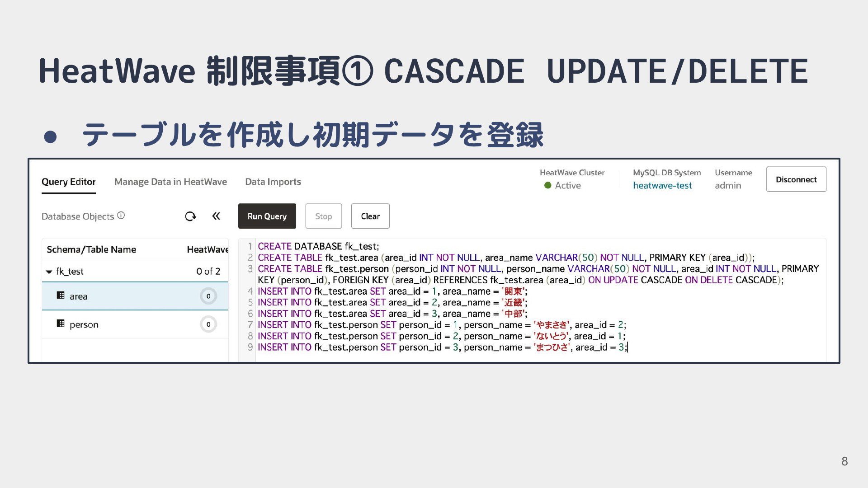Switch to Manage Data in HeatWave tab
This screenshot has height=488, width=868.
[170, 182]
